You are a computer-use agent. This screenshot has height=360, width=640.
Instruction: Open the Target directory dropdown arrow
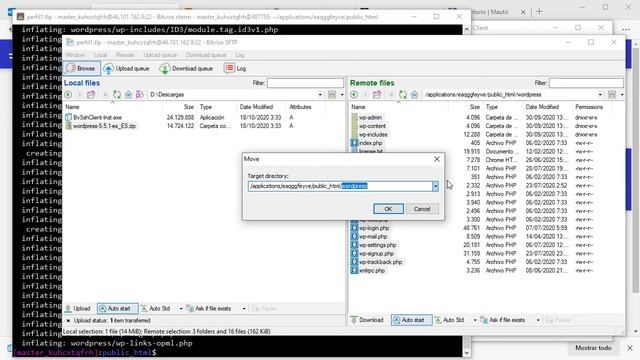(435, 186)
